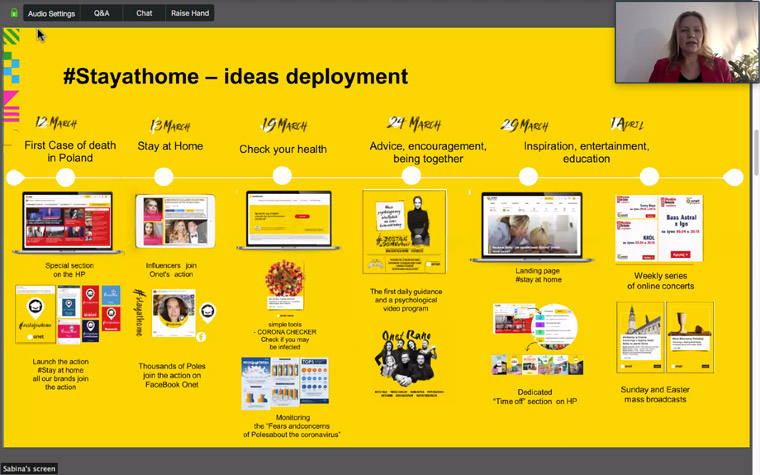Click the "Inspiration, entertainment, education" heading
Screen dimensions: 760x475
click(586, 152)
